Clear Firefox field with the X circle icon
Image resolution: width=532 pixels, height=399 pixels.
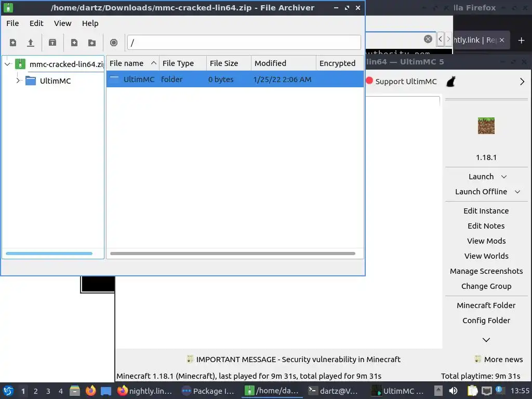click(x=428, y=39)
